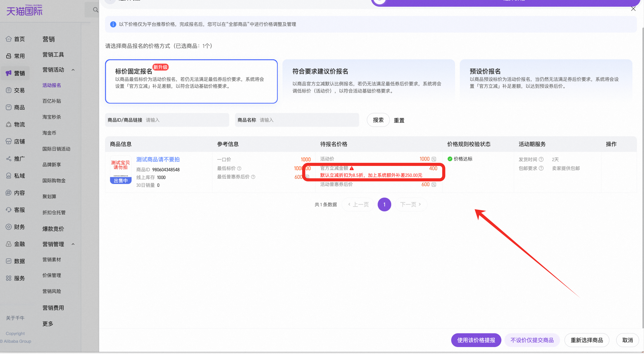This screenshot has width=644, height=354.
Task: Click edit icon next to 活动价 1000
Action: [434, 159]
